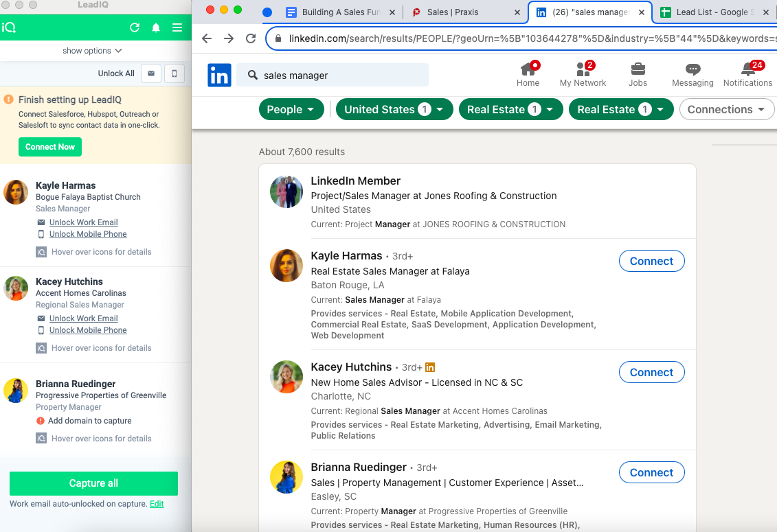Click Kacey Hutchins avatar in LeadIQ panel
Image resolution: width=777 pixels, height=532 pixels.
pos(16,288)
